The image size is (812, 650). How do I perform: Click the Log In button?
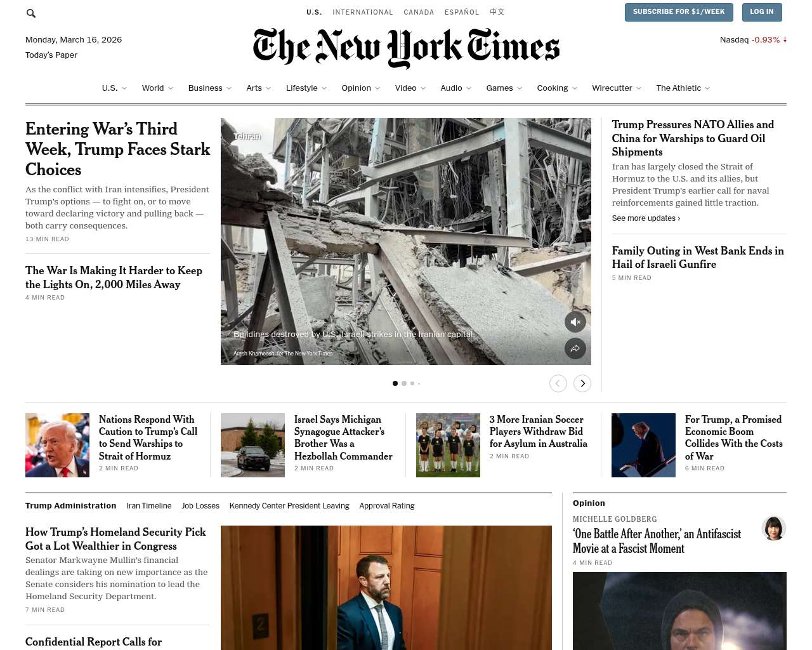coord(762,12)
